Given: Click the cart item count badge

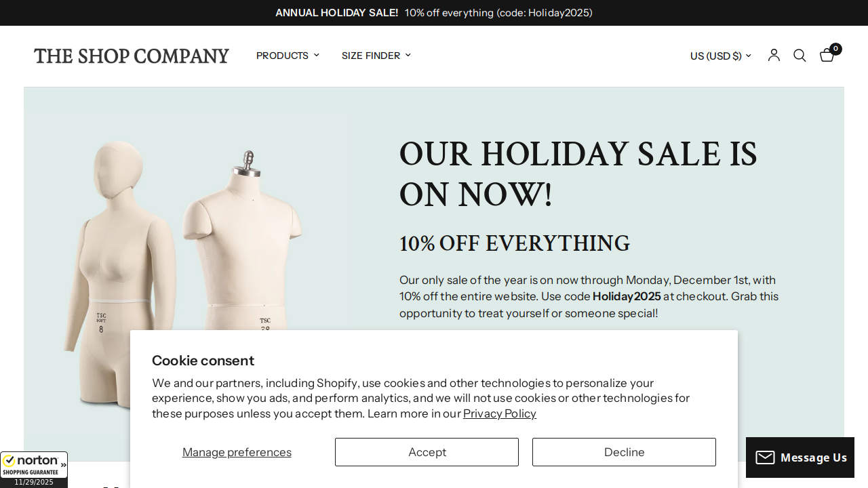Looking at the screenshot, I should pyautogui.click(x=835, y=49).
